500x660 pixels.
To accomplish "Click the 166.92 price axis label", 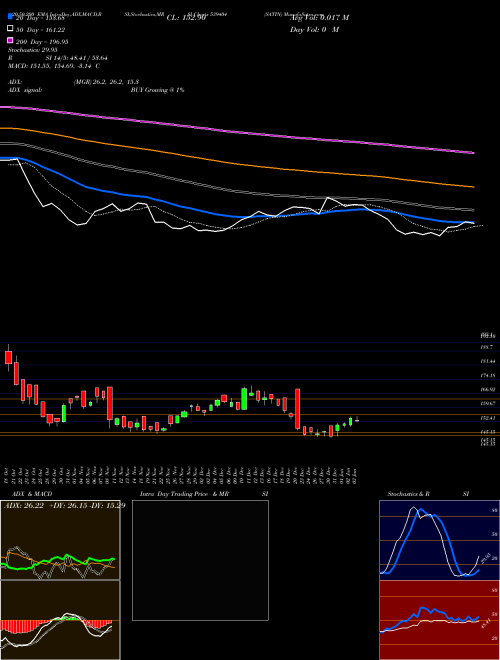I will [487, 390].
